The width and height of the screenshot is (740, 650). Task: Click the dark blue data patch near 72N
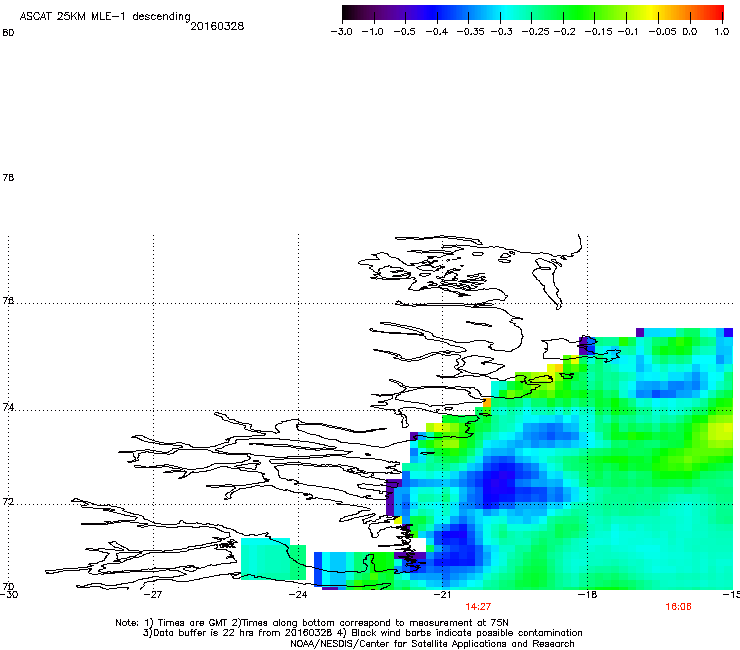click(505, 484)
